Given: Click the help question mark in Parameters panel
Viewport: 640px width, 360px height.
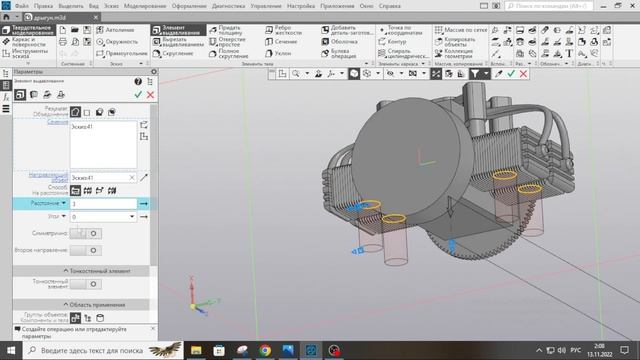Looking at the screenshot, I should click(138, 81).
